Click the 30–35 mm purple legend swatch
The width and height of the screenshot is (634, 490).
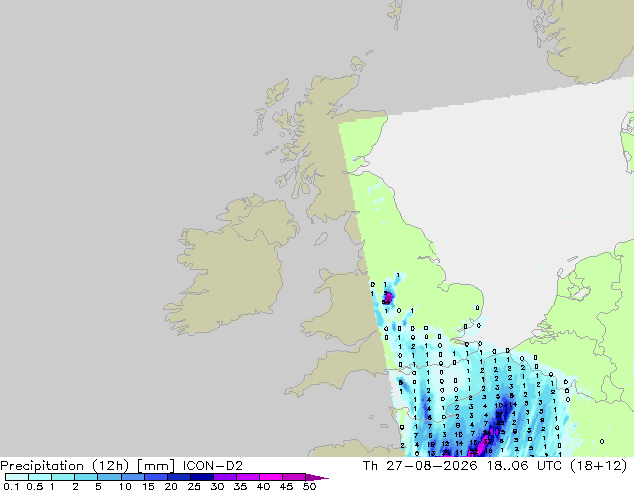point(224,477)
